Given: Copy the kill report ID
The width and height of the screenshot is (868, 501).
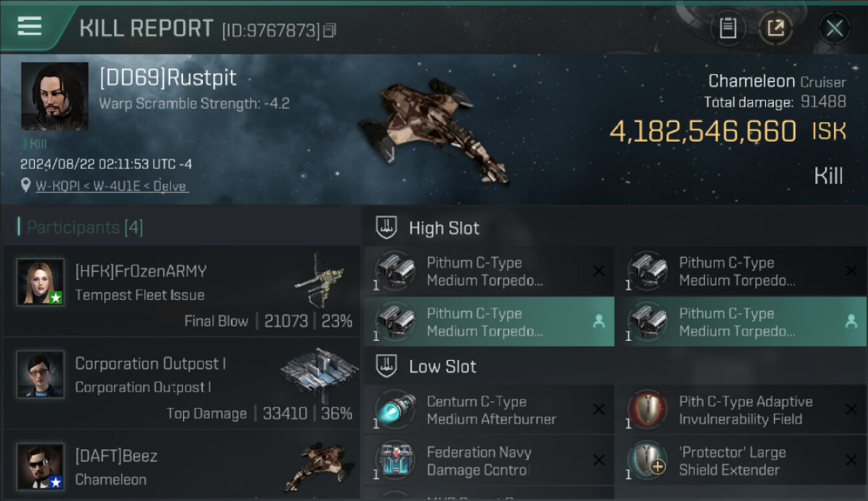Looking at the screenshot, I should tap(329, 31).
